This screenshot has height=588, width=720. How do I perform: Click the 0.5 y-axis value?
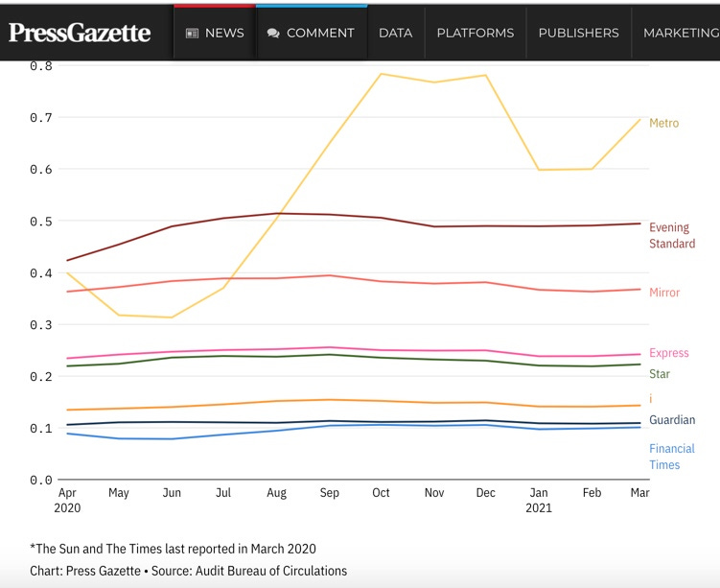(41, 222)
